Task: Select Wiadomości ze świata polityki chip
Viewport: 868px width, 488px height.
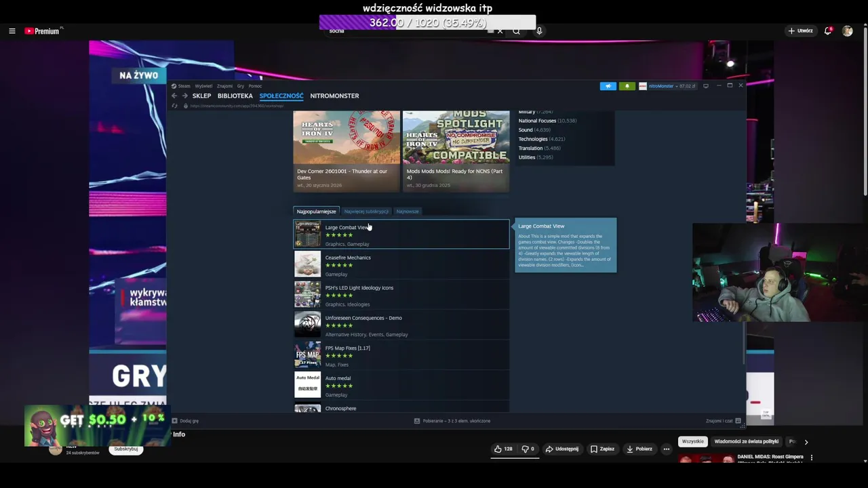Action: (x=746, y=441)
